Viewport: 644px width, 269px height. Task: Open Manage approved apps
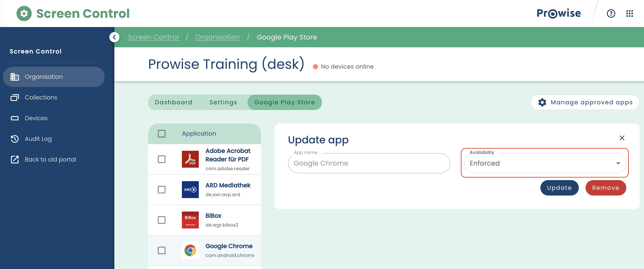point(585,102)
